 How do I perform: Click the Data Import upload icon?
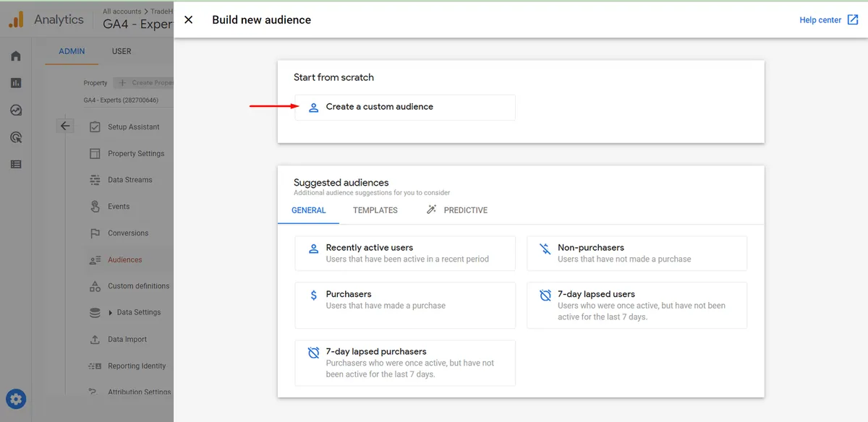click(x=95, y=340)
